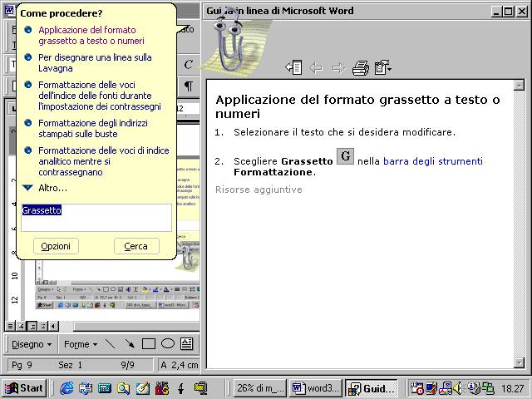Click the Forward arrow in the Help toolbar
Image resolution: width=532 pixels, height=399 pixels.
pos(338,68)
